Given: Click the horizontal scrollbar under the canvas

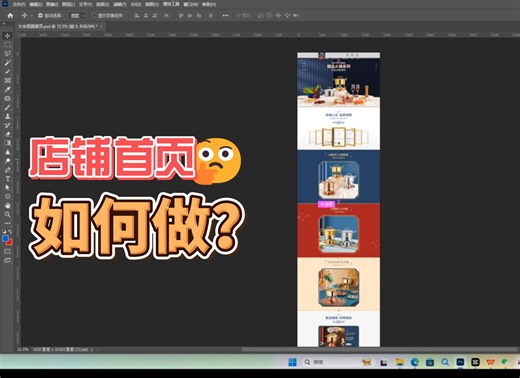Looking at the screenshot, I should pyautogui.click(x=378, y=350).
